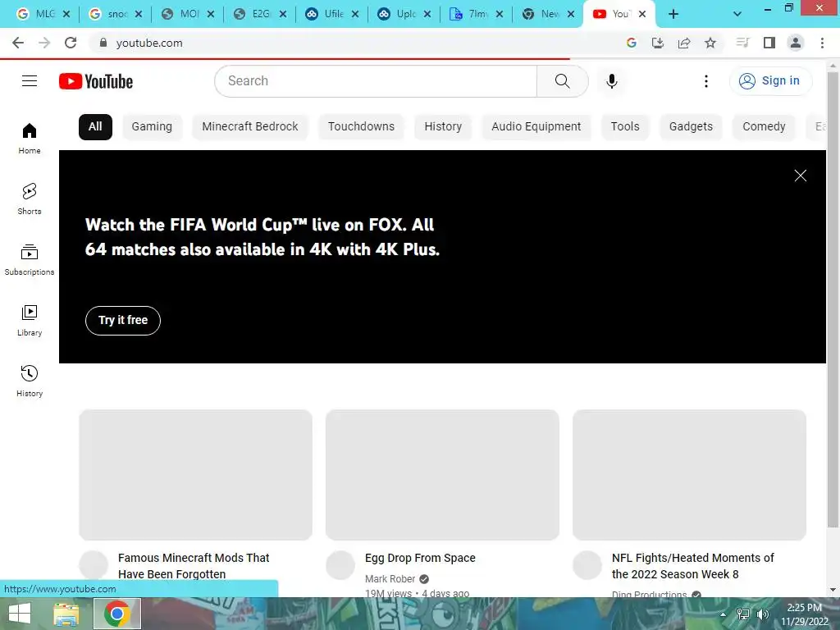This screenshot has width=840, height=630.
Task: Select the History filter chip
Action: [x=443, y=127]
